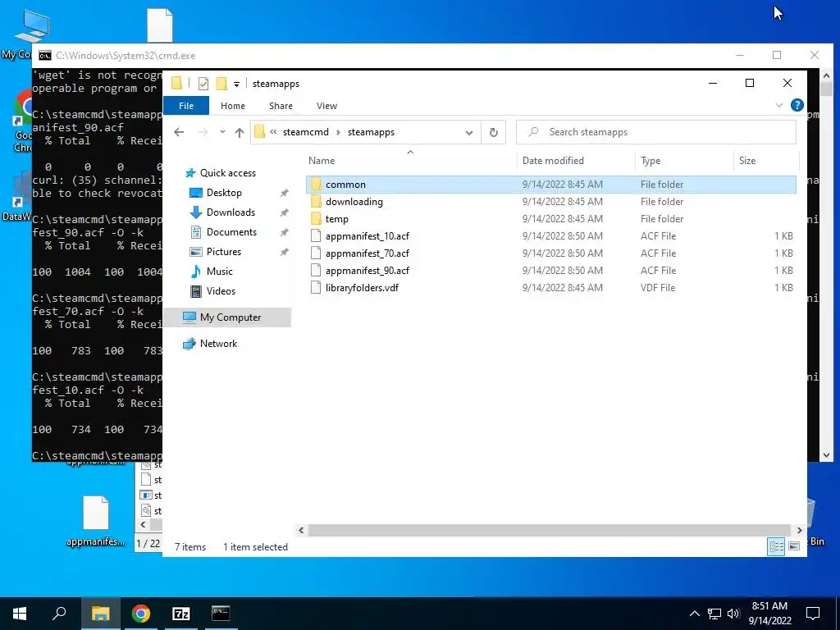Open Downloads in navigation pane
Viewport: 840px width, 630px height.
coord(231,212)
